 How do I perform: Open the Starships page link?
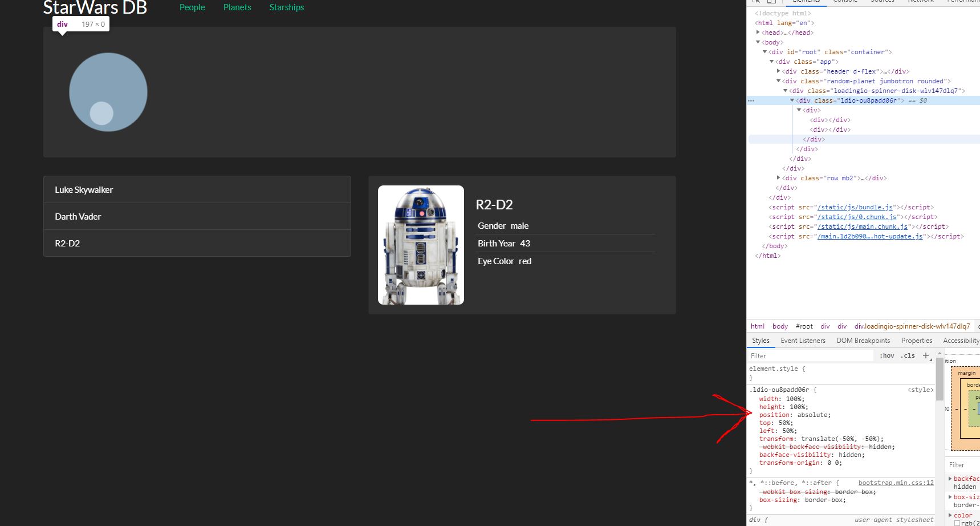287,7
